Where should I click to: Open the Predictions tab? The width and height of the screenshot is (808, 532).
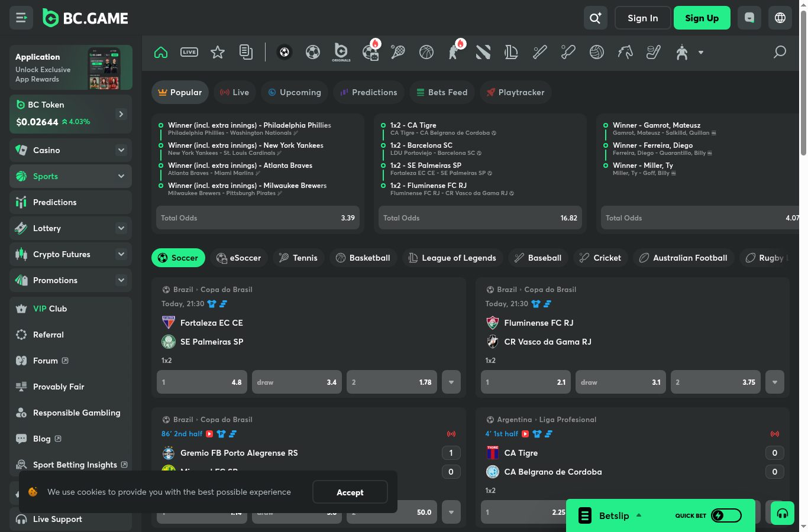(x=369, y=92)
